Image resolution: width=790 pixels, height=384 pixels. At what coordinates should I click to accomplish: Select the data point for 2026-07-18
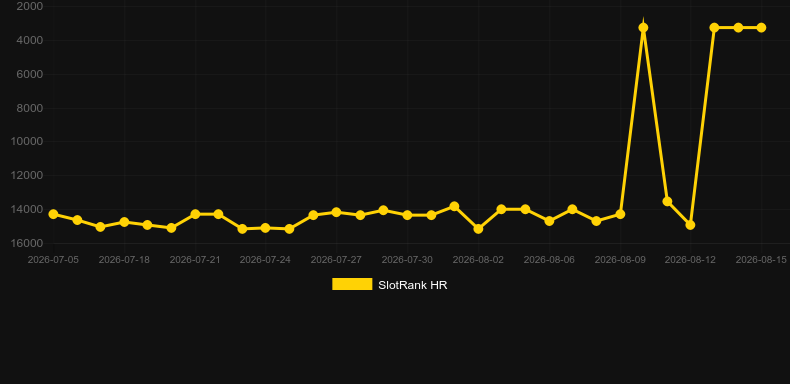[x=124, y=222]
